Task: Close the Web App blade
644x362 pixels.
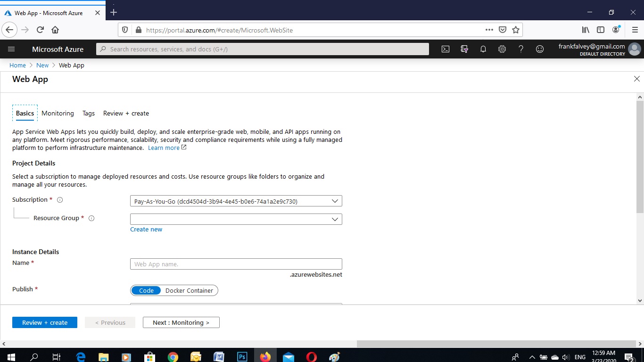Action: [637, 79]
